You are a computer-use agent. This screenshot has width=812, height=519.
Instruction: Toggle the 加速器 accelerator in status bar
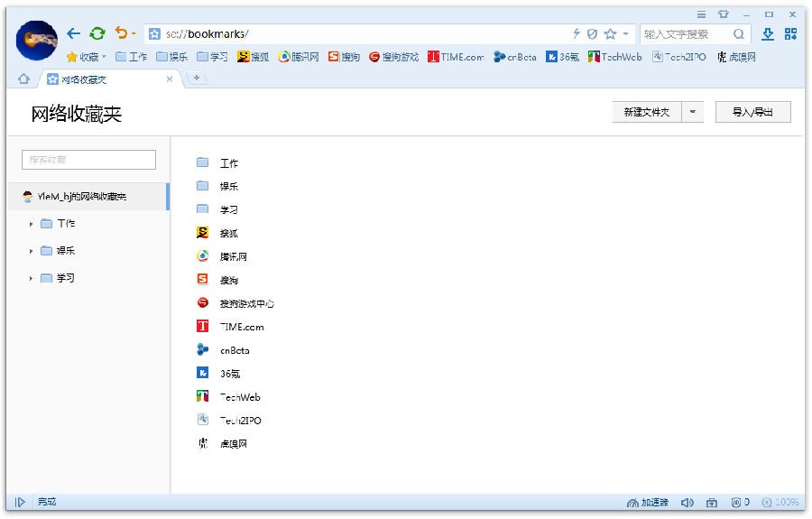tap(647, 503)
